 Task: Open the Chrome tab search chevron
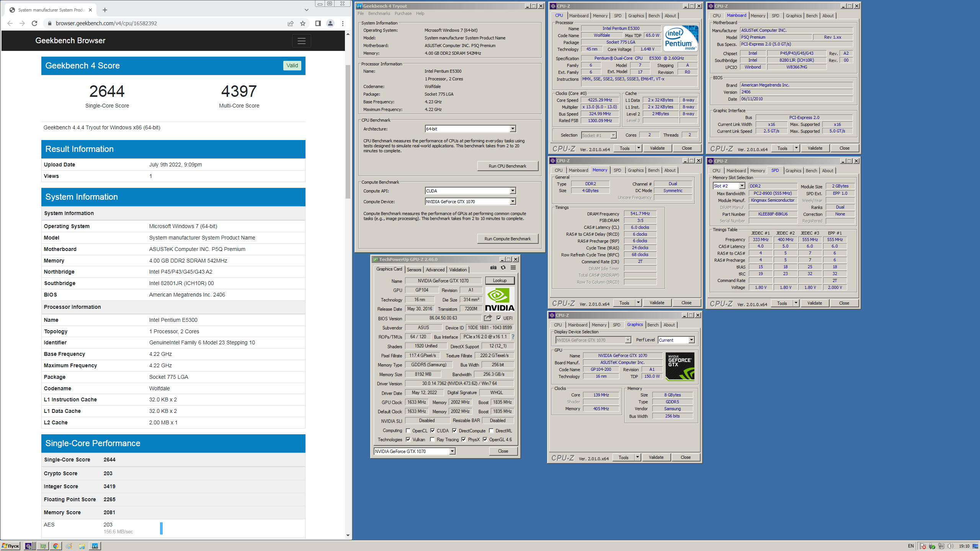[306, 10]
